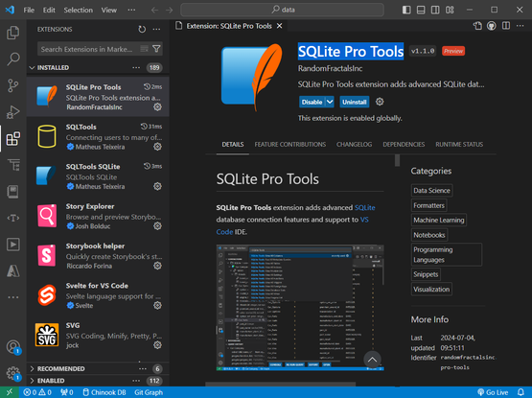This screenshot has width=532, height=398.
Task: Open remote window indicator in status bar
Action: click(x=10, y=392)
